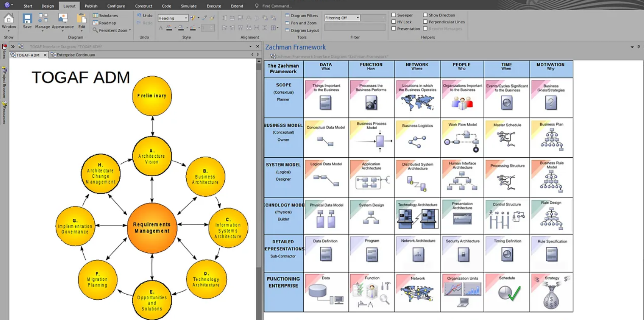This screenshot has height=320, width=644.
Task: Open the Filtering Off dropdown
Action: [342, 18]
